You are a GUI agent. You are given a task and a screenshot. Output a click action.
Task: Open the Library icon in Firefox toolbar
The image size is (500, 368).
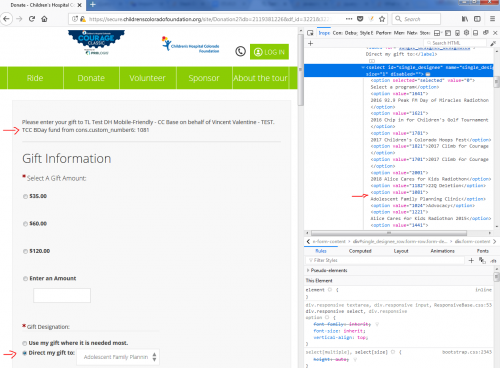click(x=465, y=19)
